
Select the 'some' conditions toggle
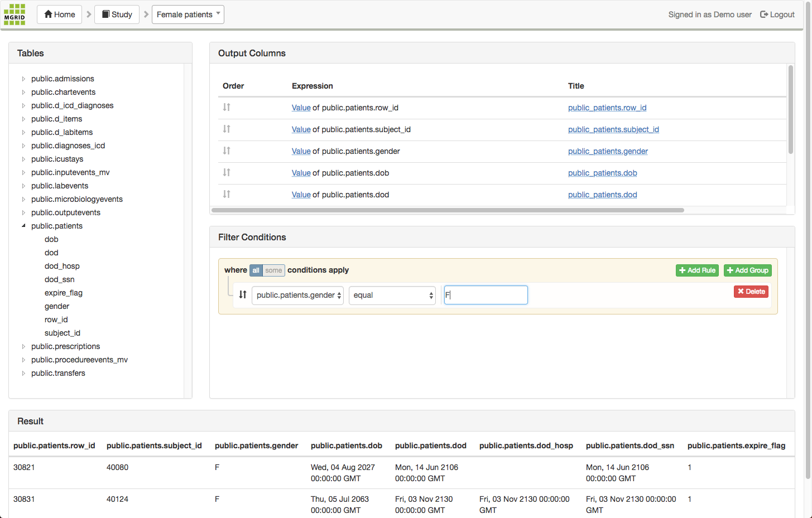tap(273, 270)
